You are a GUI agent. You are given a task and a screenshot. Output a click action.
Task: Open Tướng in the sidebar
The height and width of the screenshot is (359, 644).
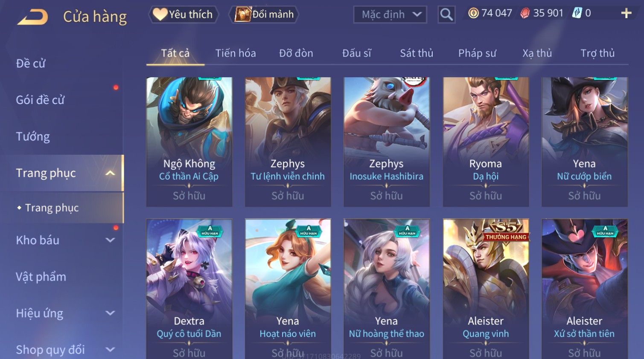pos(33,136)
